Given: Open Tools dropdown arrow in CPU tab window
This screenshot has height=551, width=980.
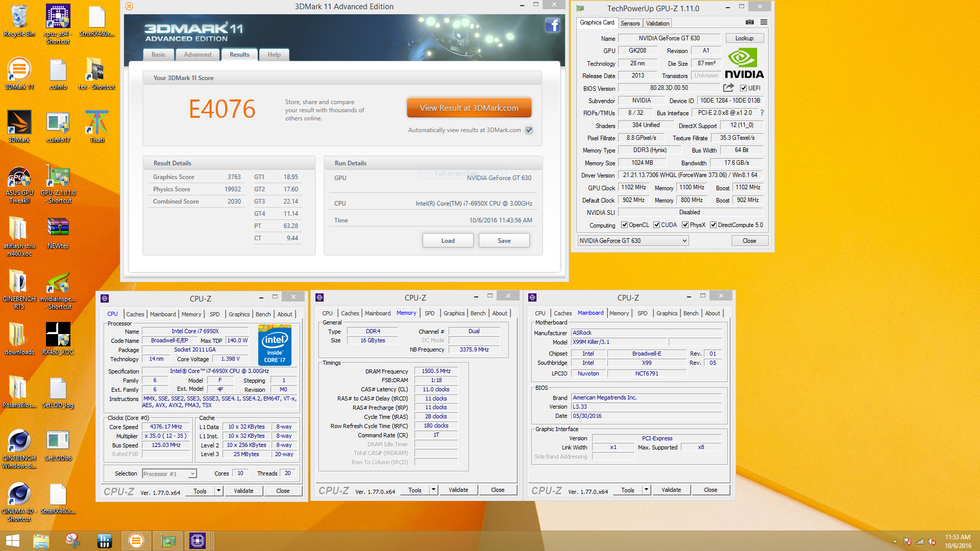Looking at the screenshot, I should (218, 491).
